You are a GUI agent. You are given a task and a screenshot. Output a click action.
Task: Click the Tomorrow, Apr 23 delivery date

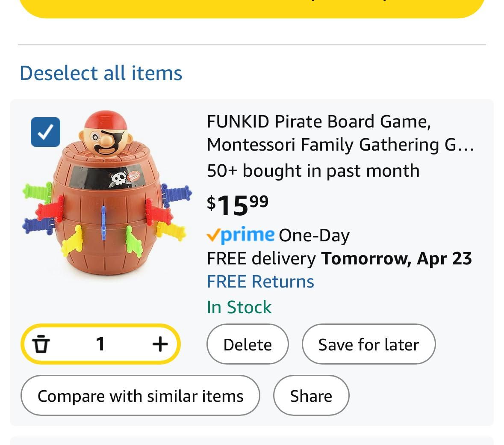[x=397, y=259]
